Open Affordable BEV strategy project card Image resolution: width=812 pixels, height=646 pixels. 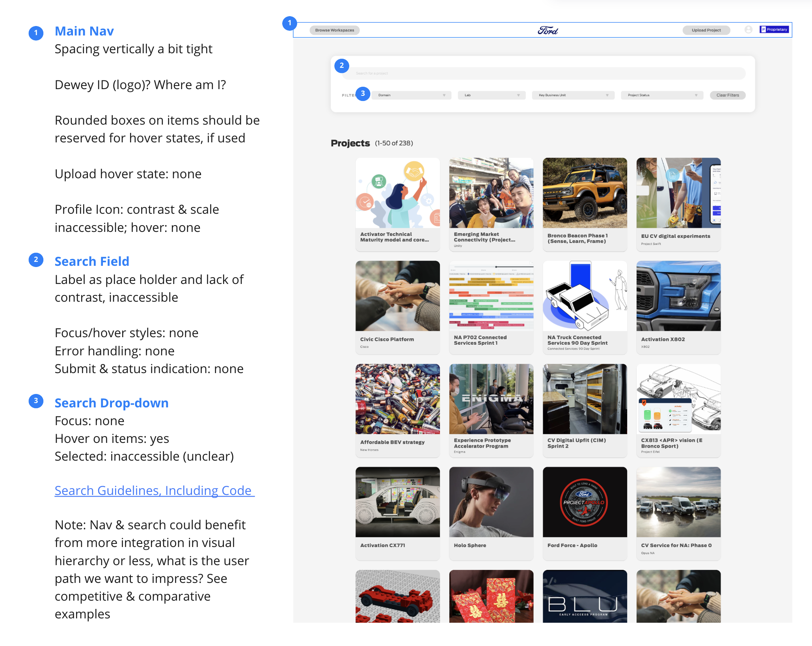click(398, 411)
